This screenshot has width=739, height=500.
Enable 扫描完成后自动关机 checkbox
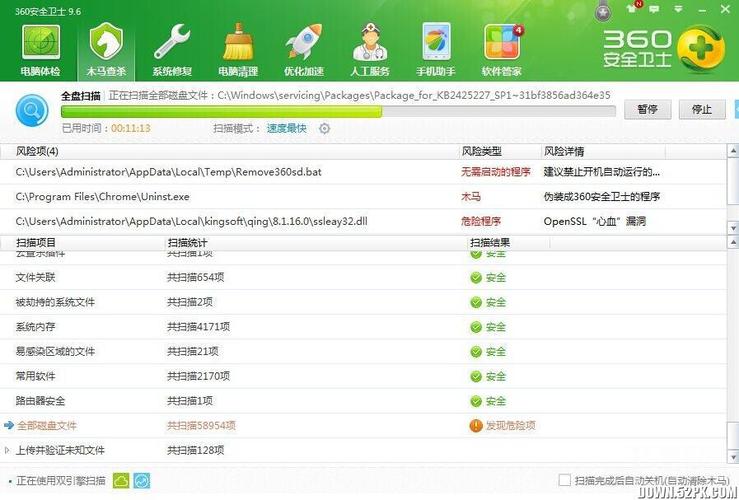[x=564, y=480]
